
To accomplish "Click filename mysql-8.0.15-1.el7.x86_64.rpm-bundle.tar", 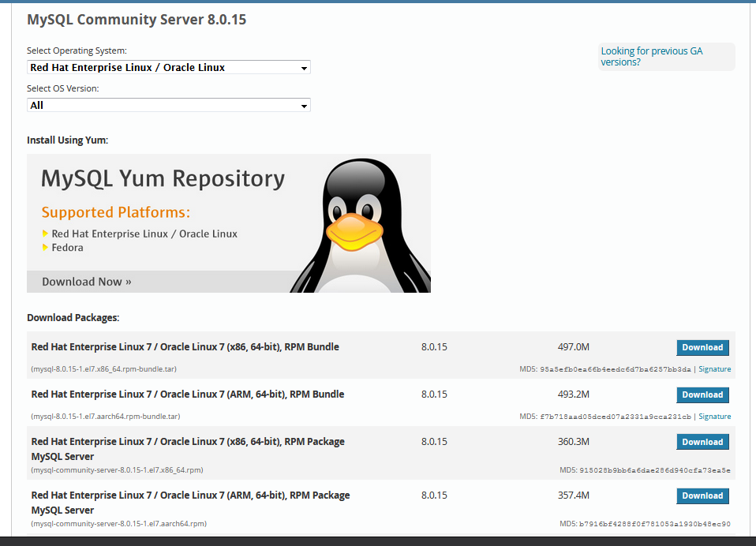I will coord(105,368).
